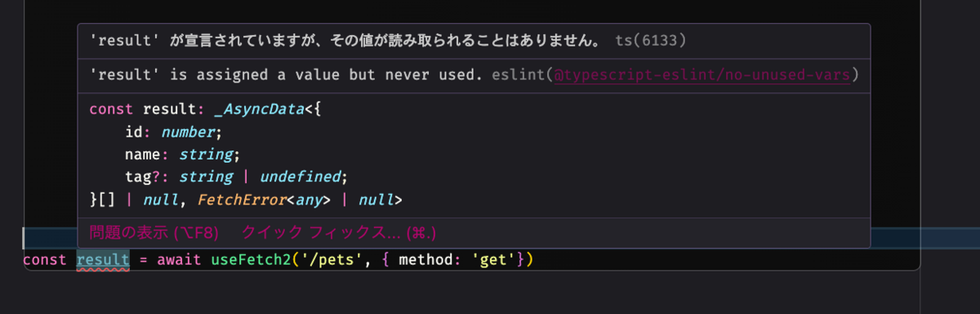Click 'id: number' line in tooltip

pos(173,132)
